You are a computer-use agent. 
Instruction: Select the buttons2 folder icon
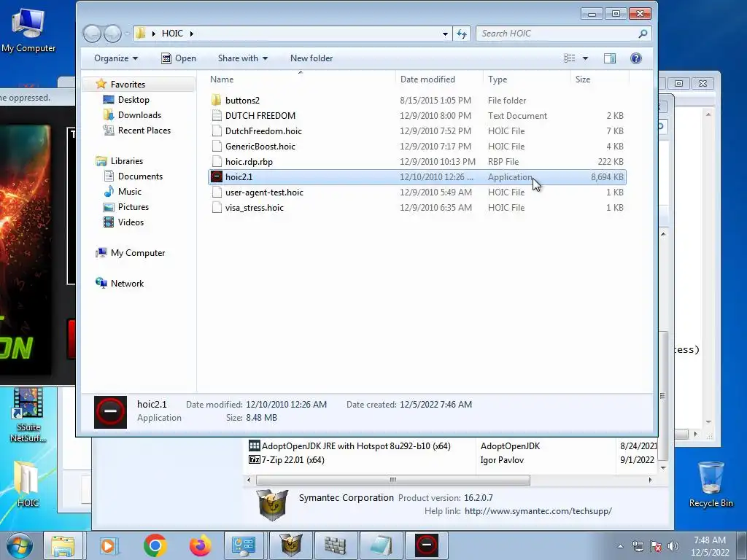click(216, 100)
